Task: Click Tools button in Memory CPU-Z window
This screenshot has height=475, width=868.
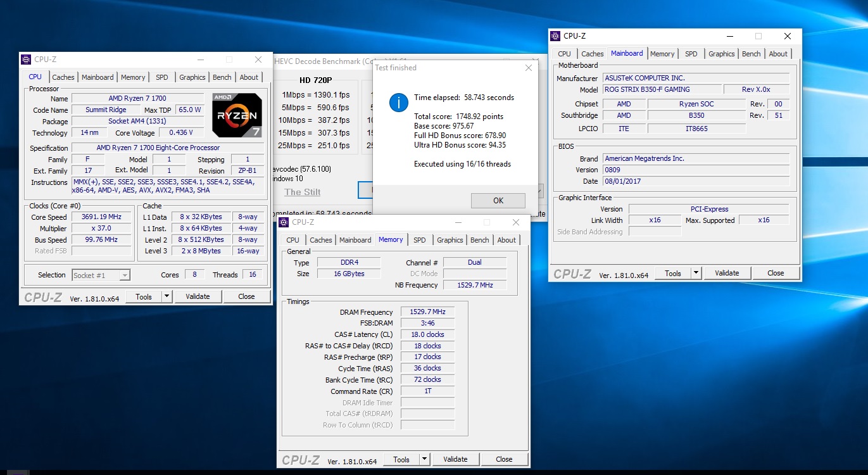Action: click(x=401, y=459)
